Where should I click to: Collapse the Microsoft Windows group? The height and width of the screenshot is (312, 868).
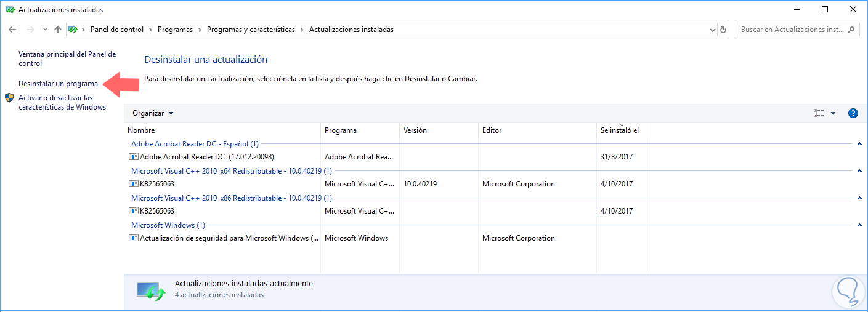click(859, 225)
